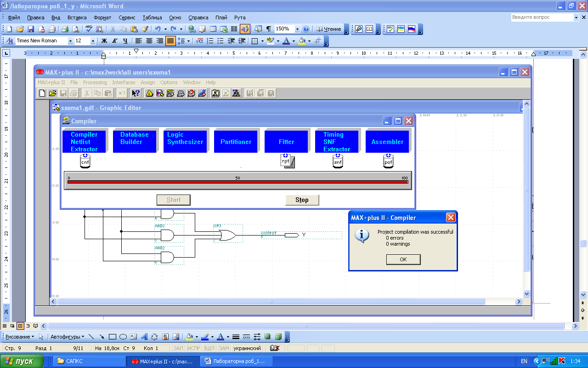Switch to MAX+plus II taskbar button
Image resolution: width=588 pixels, height=368 pixels.
163,361
